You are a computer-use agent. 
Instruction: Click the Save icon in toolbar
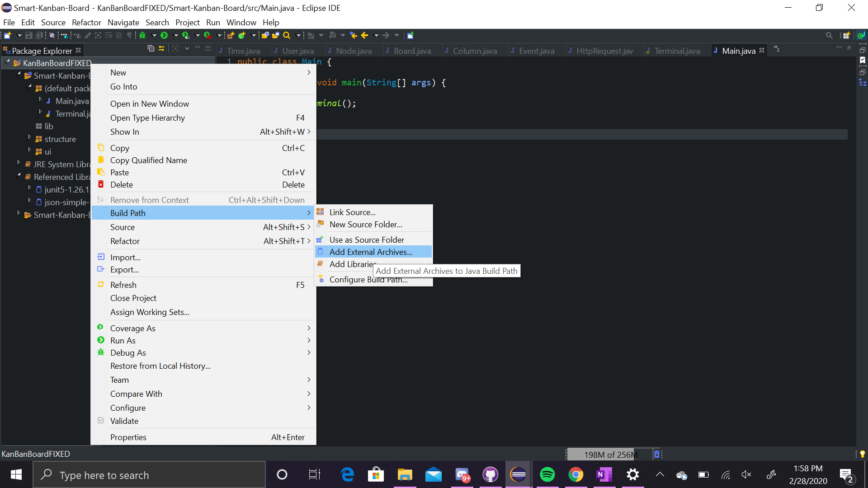[28, 35]
